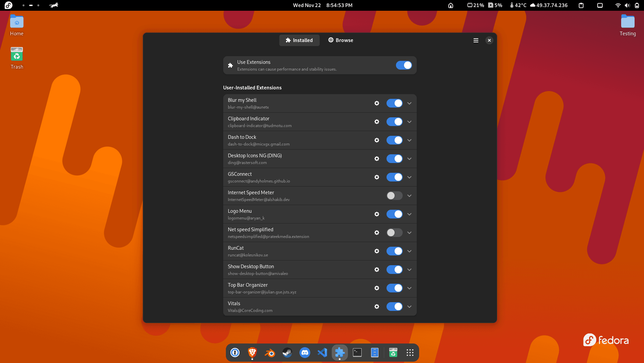Click the Extensions puzzle icon in dock
The height and width of the screenshot is (363, 644).
tap(340, 353)
